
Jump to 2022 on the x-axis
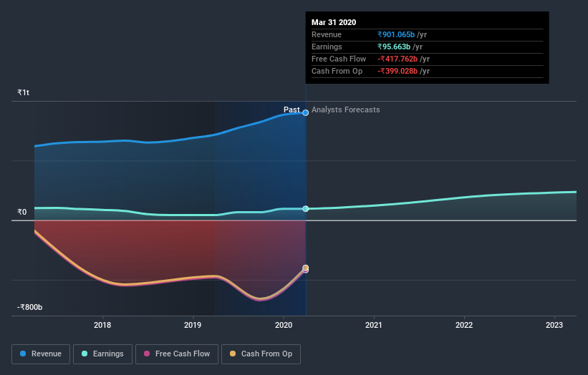point(464,326)
